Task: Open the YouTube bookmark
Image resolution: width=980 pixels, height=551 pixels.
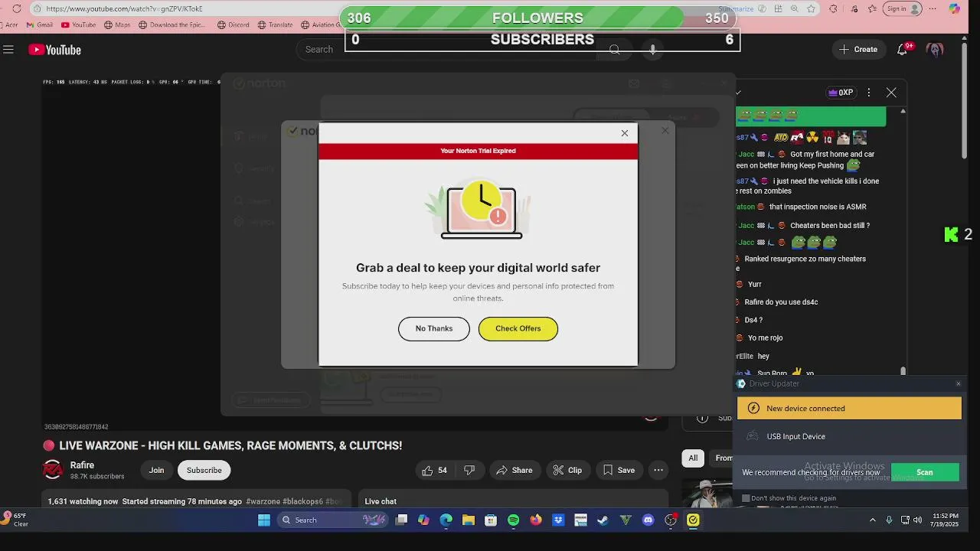Action: pyautogui.click(x=79, y=24)
